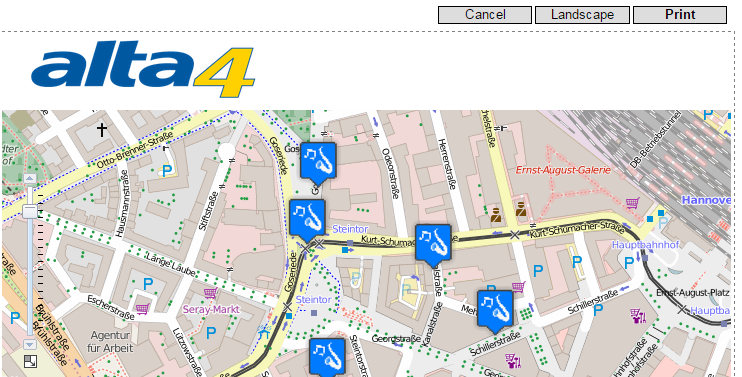Click the Hauptbahnhof station label
The image size is (742, 377).
(x=645, y=245)
